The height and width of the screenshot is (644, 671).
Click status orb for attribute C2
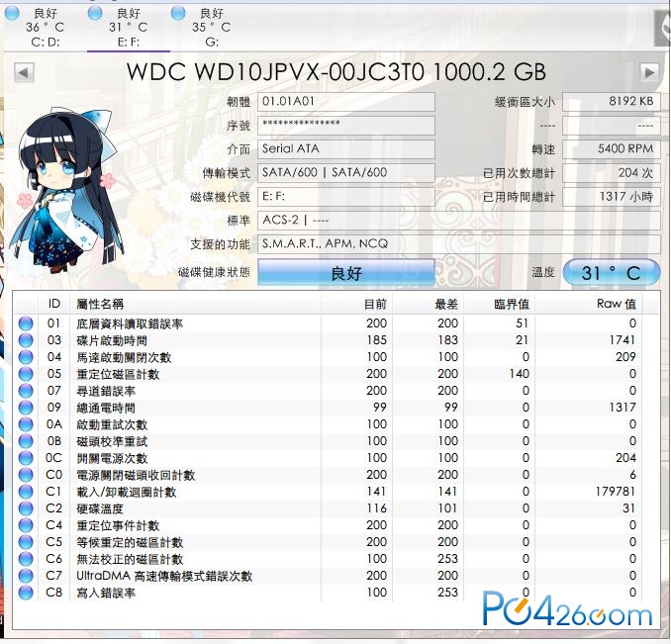tap(26, 508)
